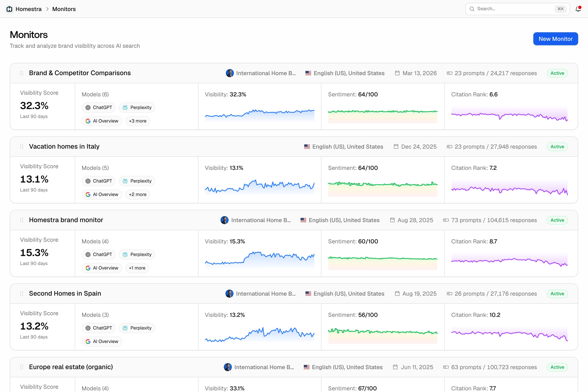
Task: Click the 13.2% Visibility Score value
Action: tap(34, 326)
